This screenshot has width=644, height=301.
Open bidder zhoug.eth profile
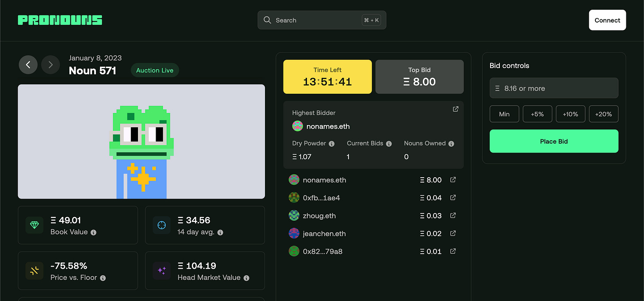coord(319,216)
